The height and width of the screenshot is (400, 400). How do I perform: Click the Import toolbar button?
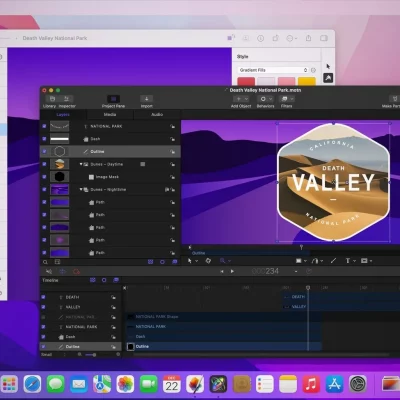tap(146, 99)
